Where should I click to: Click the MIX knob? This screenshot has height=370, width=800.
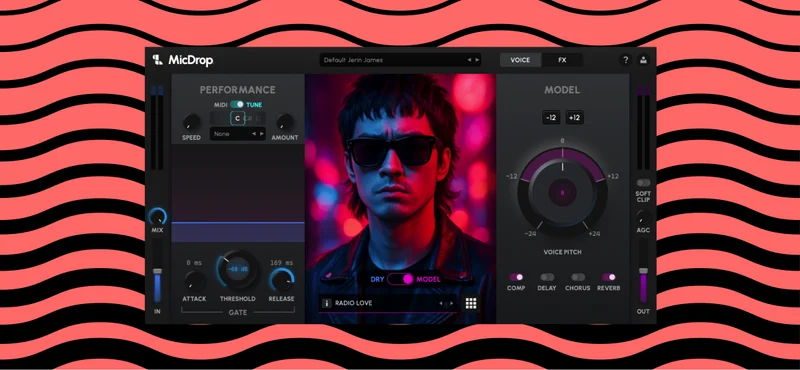point(158,216)
